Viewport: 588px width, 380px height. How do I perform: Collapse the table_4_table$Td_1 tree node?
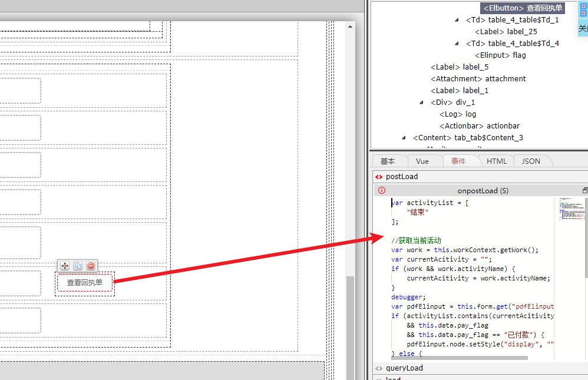(x=457, y=20)
